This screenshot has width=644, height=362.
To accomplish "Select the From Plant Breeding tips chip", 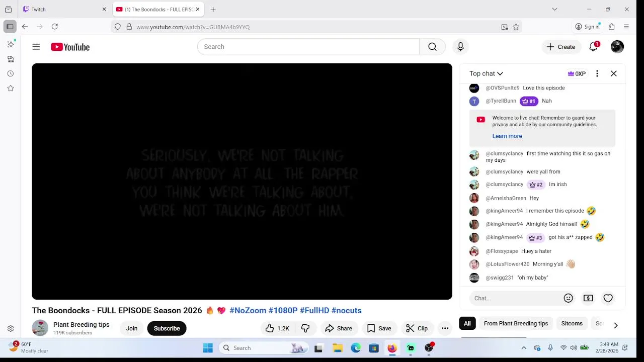I will pyautogui.click(x=516, y=323).
